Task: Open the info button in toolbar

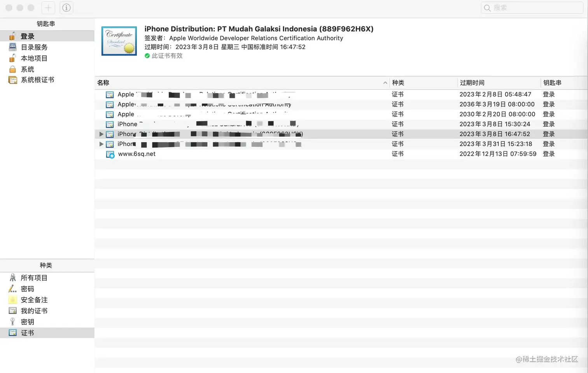Action: [66, 8]
